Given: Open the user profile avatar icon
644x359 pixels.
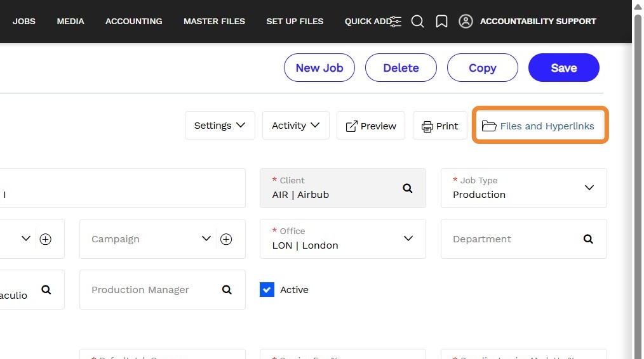Looking at the screenshot, I should coord(466,22).
